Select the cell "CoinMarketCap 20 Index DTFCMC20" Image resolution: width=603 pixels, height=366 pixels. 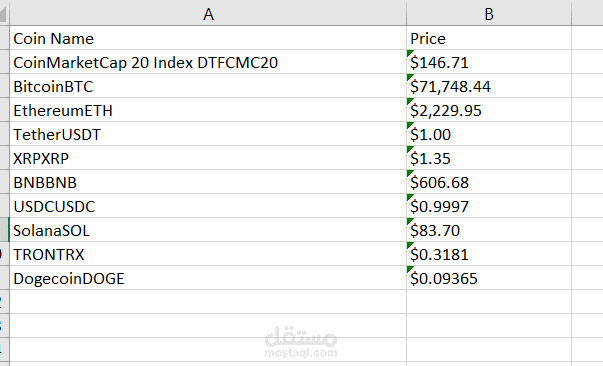pos(208,62)
